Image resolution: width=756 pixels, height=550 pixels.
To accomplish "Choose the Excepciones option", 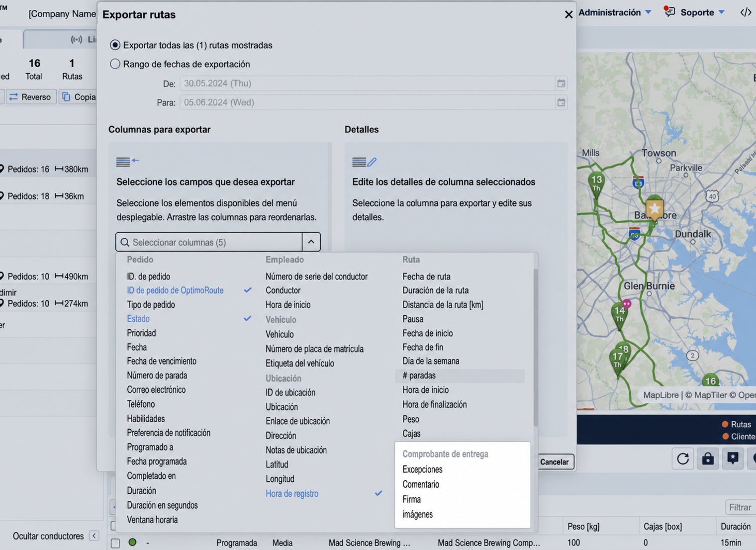I will (x=422, y=469).
